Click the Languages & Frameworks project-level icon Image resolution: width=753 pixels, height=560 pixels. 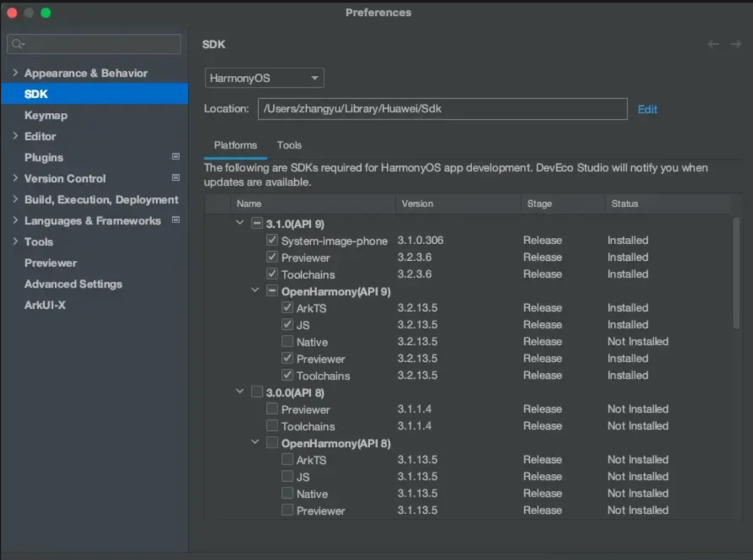[x=176, y=220]
